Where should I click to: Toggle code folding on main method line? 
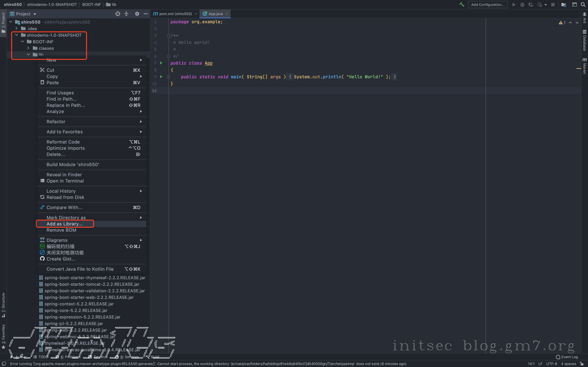tap(169, 77)
